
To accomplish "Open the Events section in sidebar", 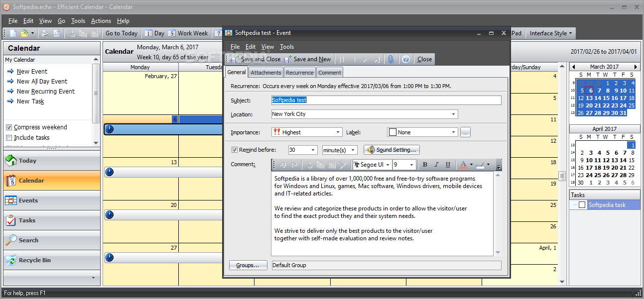I will 52,200.
